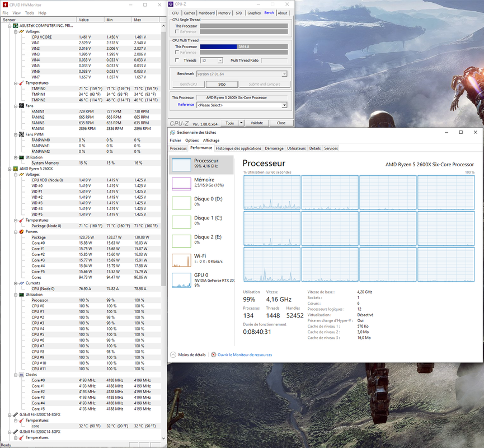The width and height of the screenshot is (484, 448).
Task: Click the Task Manager title bar icon
Action: click(172, 132)
